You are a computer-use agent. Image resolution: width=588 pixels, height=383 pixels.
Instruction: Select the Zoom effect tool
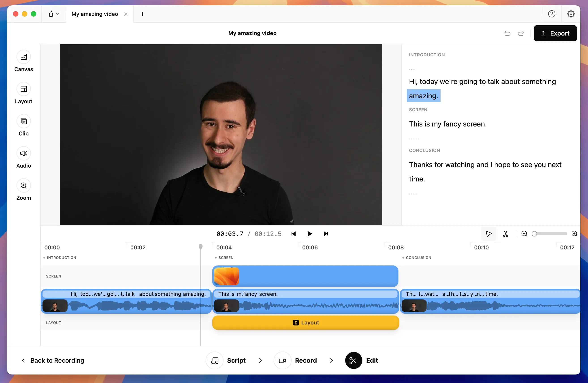[24, 185]
